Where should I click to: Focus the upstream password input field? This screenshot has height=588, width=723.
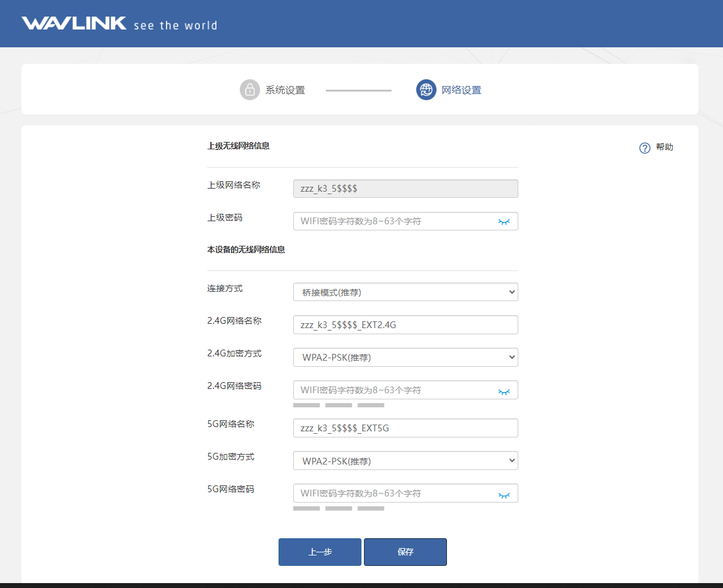coord(393,221)
